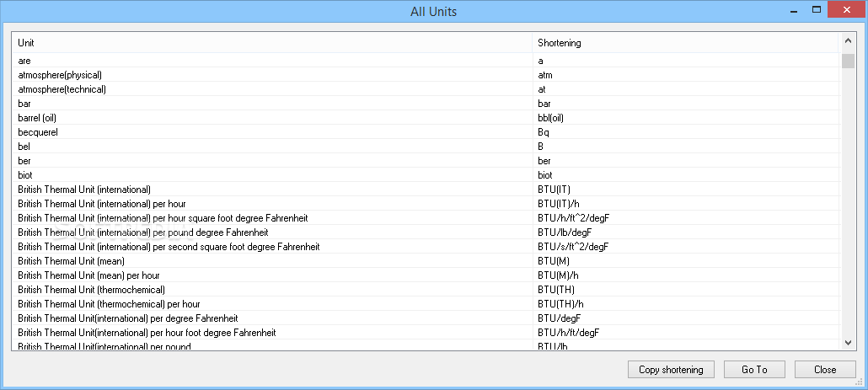Image resolution: width=868 pixels, height=390 pixels.
Task: Click the 'bbl(oil)' shortening cell
Action: point(685,118)
